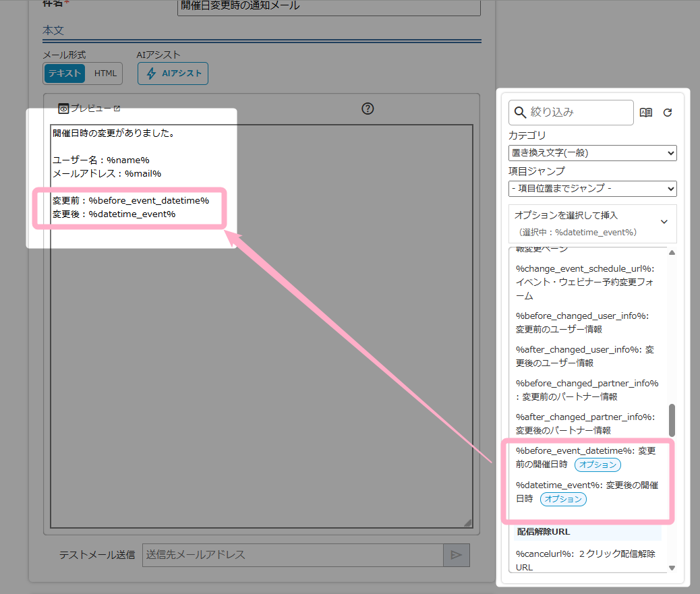
Task: Open the カテゴリ dropdown
Action: [x=592, y=153]
